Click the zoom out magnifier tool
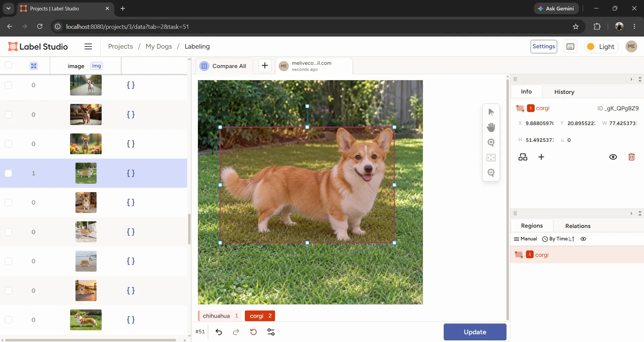The image size is (644, 342). tap(491, 173)
